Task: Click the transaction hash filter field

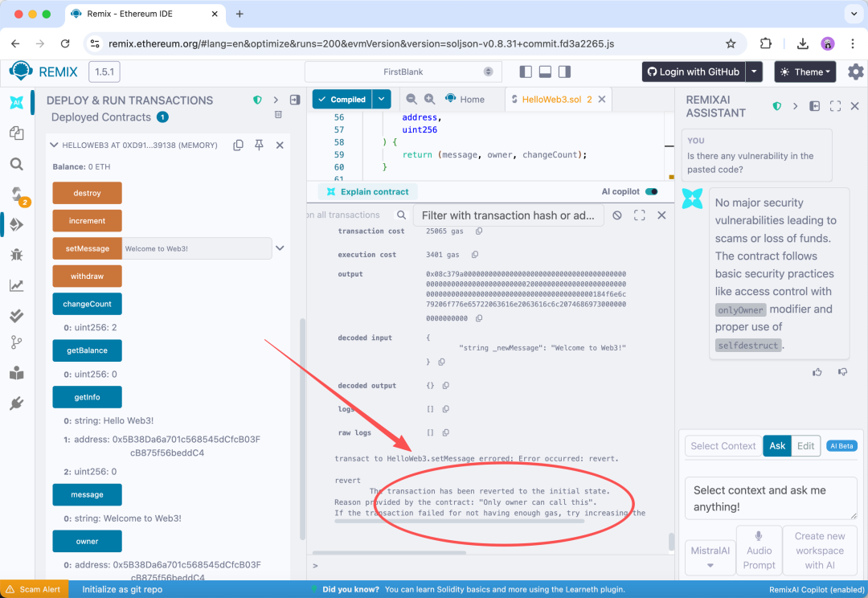Action: 508,215
